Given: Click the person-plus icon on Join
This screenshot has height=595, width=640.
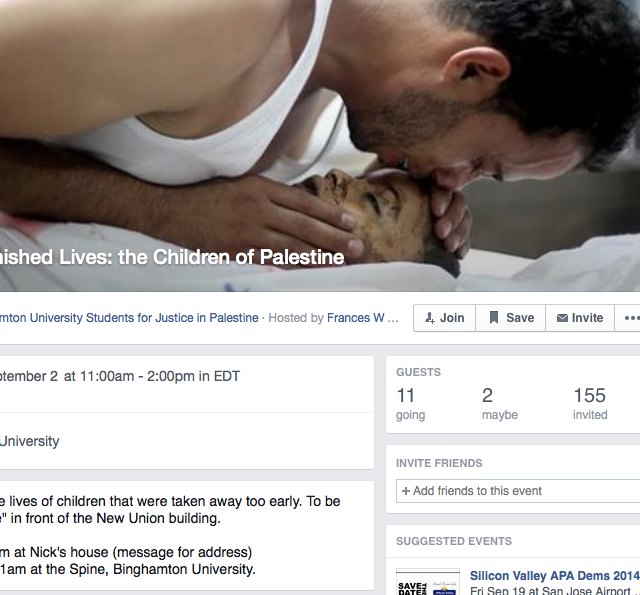Looking at the screenshot, I should pyautogui.click(x=430, y=318).
